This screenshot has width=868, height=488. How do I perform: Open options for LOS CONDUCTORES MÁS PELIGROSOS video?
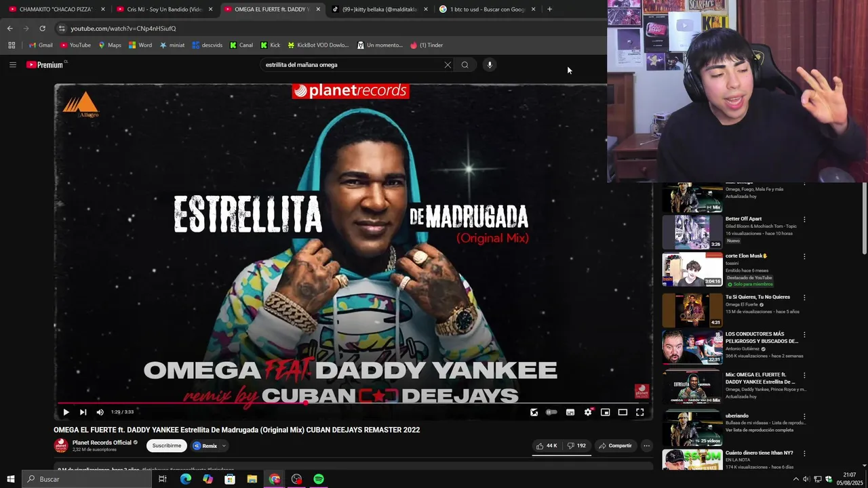coord(804,335)
